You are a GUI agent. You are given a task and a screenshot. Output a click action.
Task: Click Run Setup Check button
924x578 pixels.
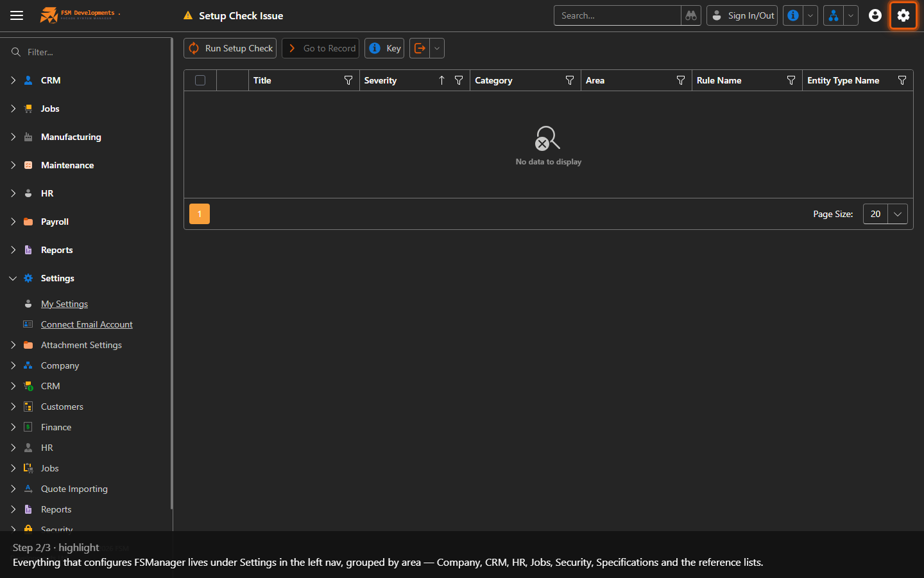click(x=230, y=48)
